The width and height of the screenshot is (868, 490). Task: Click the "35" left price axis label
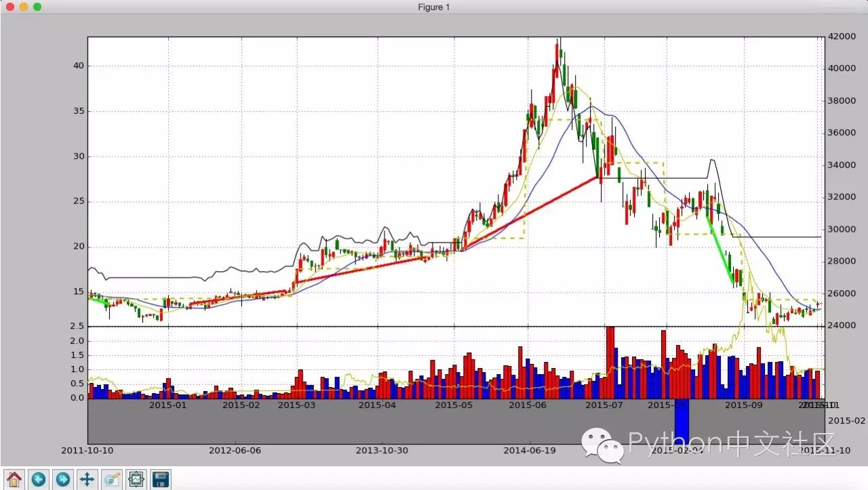click(78, 111)
